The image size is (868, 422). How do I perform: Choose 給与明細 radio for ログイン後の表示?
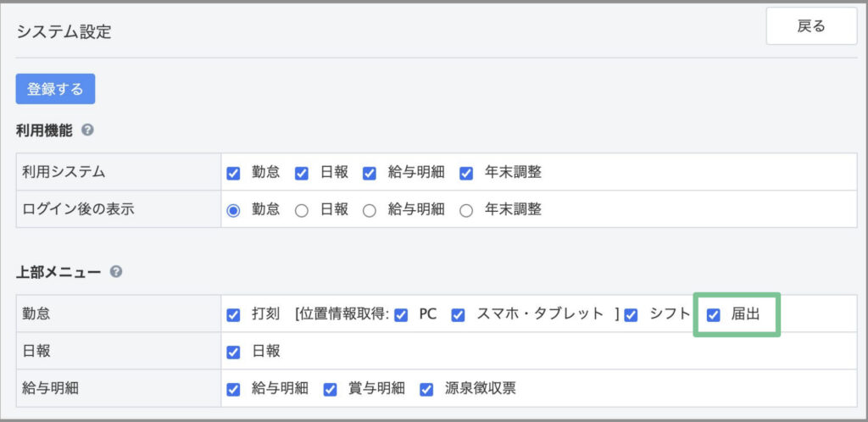370,211
